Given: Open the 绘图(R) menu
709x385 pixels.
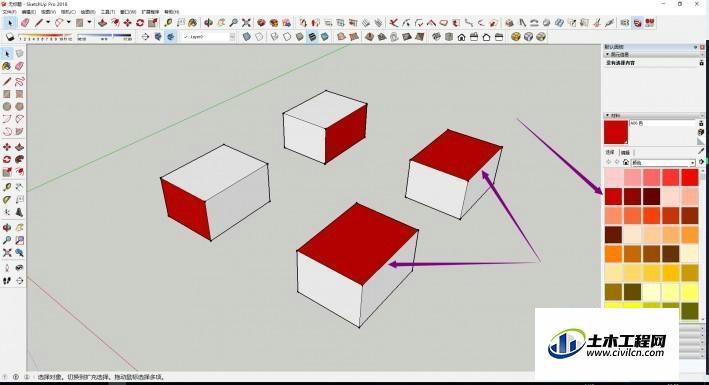Looking at the screenshot, I should (88, 12).
